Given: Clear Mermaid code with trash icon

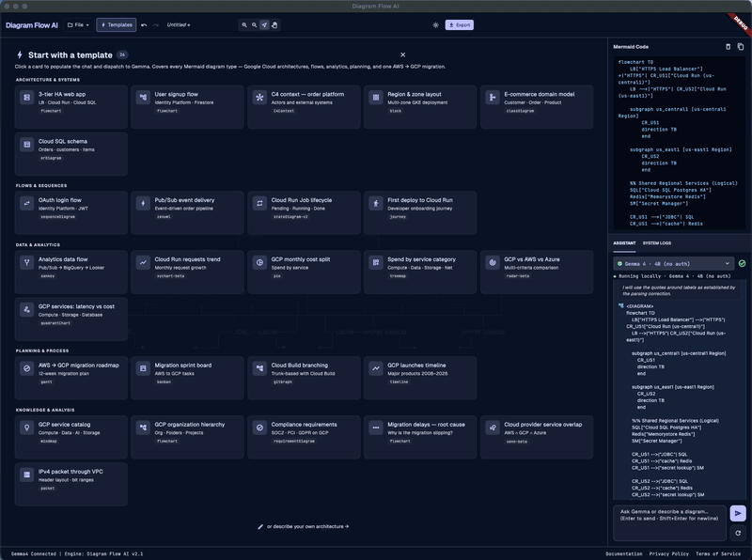Looking at the screenshot, I should point(728,46).
